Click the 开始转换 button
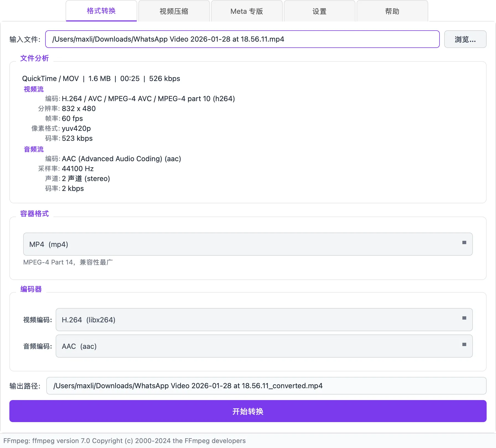The image size is (496, 448). click(x=248, y=411)
